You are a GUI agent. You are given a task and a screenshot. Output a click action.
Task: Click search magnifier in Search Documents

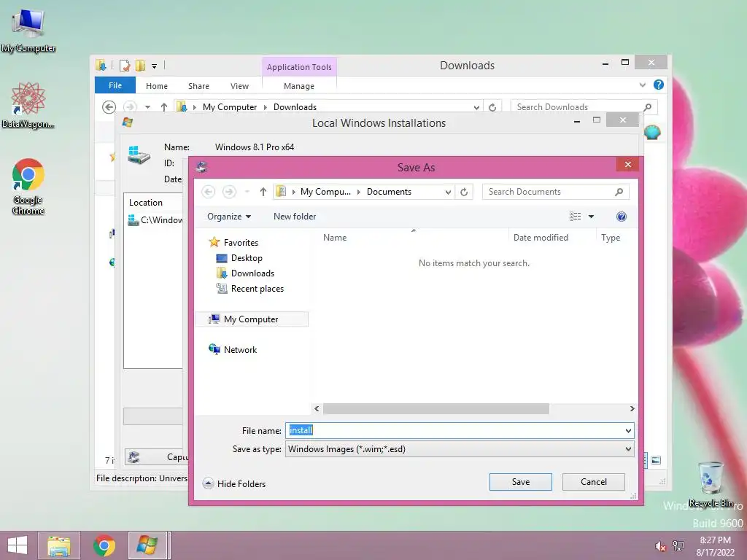619,192
